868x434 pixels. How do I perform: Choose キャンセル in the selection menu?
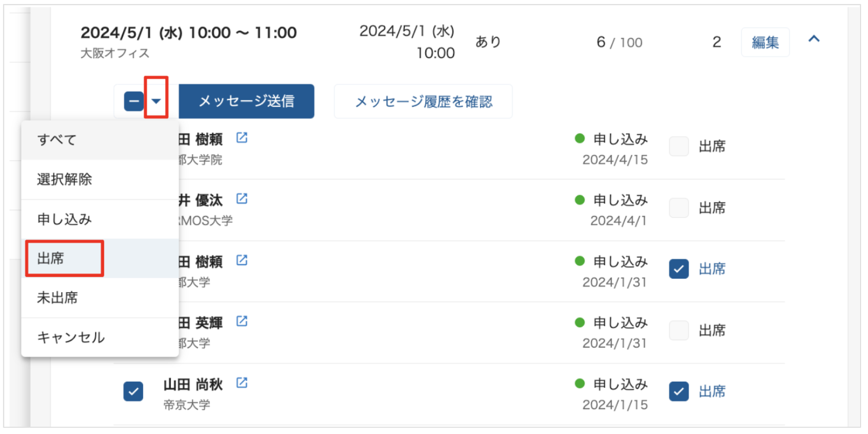71,337
